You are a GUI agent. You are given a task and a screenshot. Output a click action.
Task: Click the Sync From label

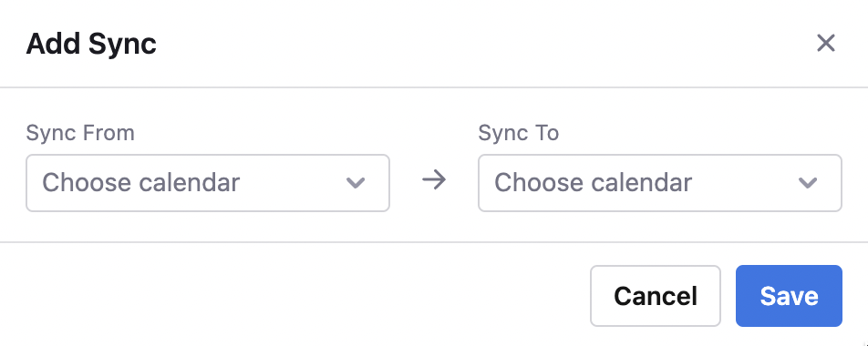pyautogui.click(x=80, y=133)
